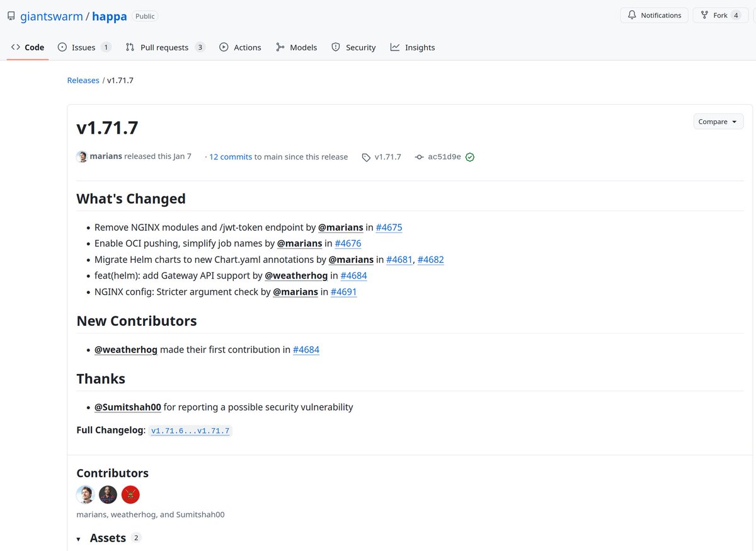Screen dimensions: 756x551
Task: Click the Actions tab play icon
Action: (224, 47)
